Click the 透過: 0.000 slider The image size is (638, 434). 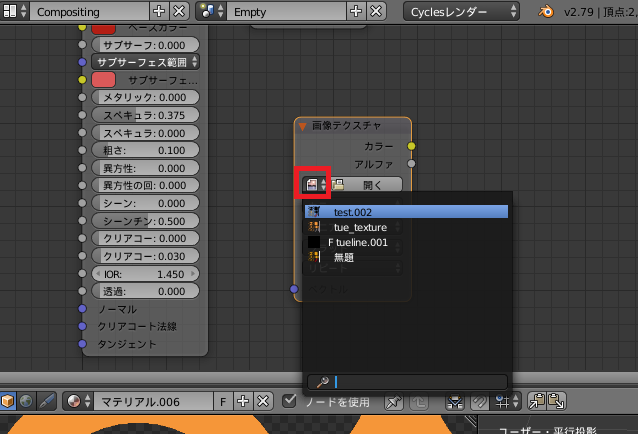pos(146,291)
